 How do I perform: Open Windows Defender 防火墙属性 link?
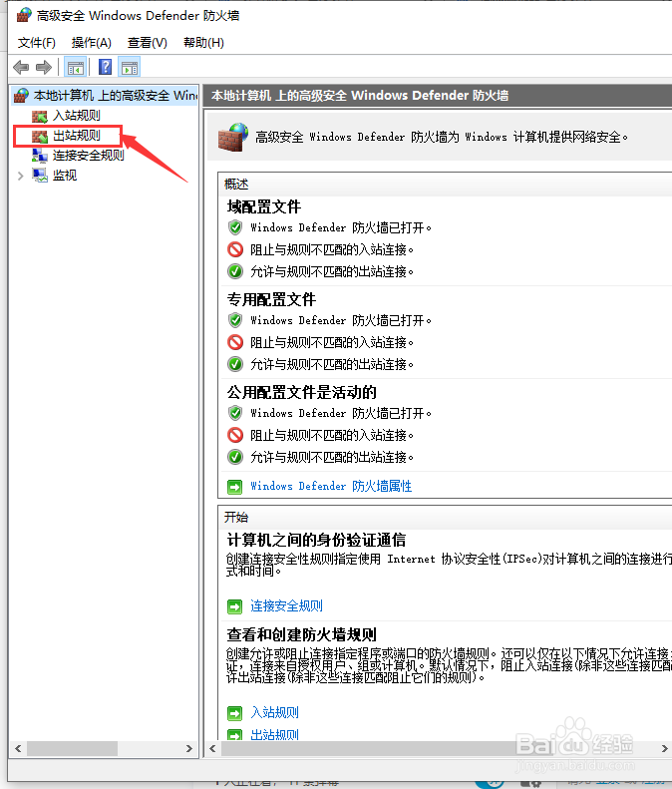point(331,487)
